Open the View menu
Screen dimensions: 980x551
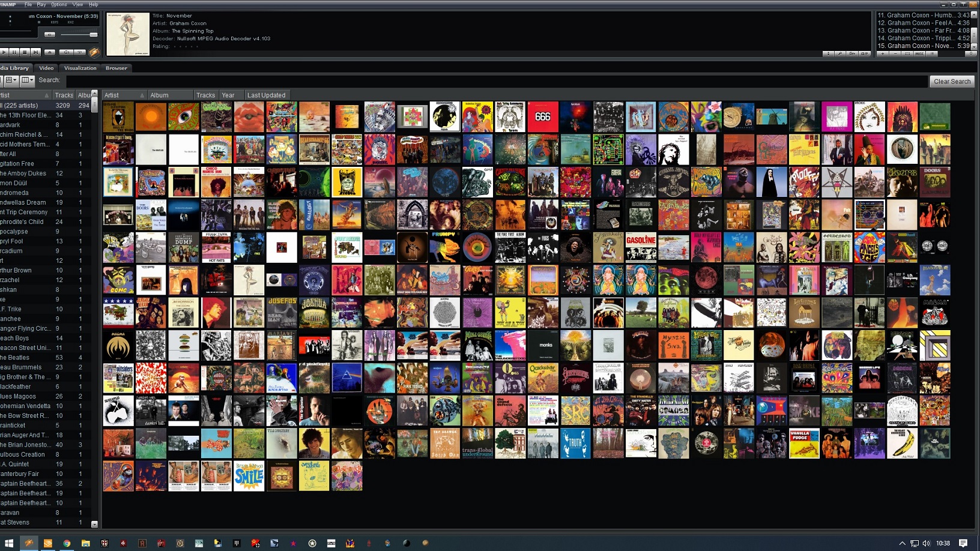[x=78, y=4]
